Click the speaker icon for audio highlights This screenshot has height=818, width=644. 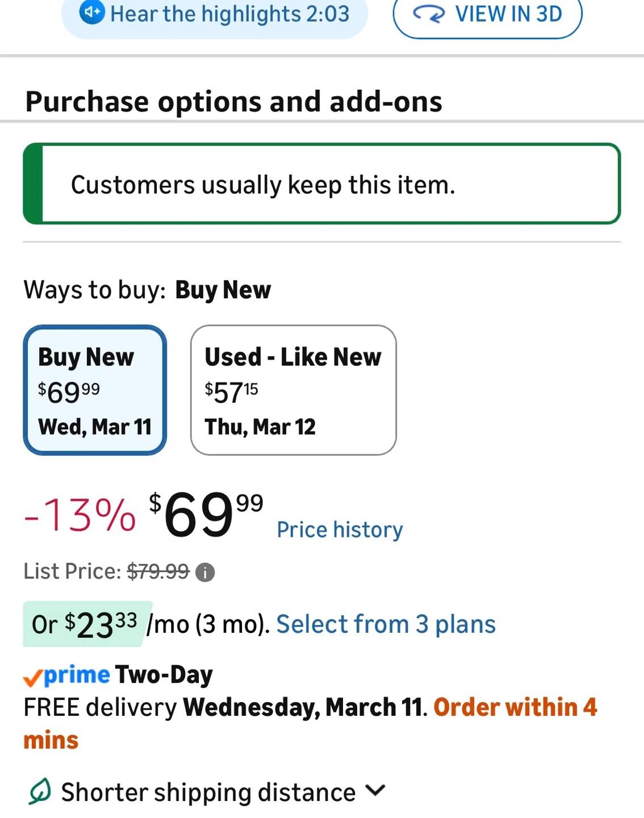tap(92, 12)
